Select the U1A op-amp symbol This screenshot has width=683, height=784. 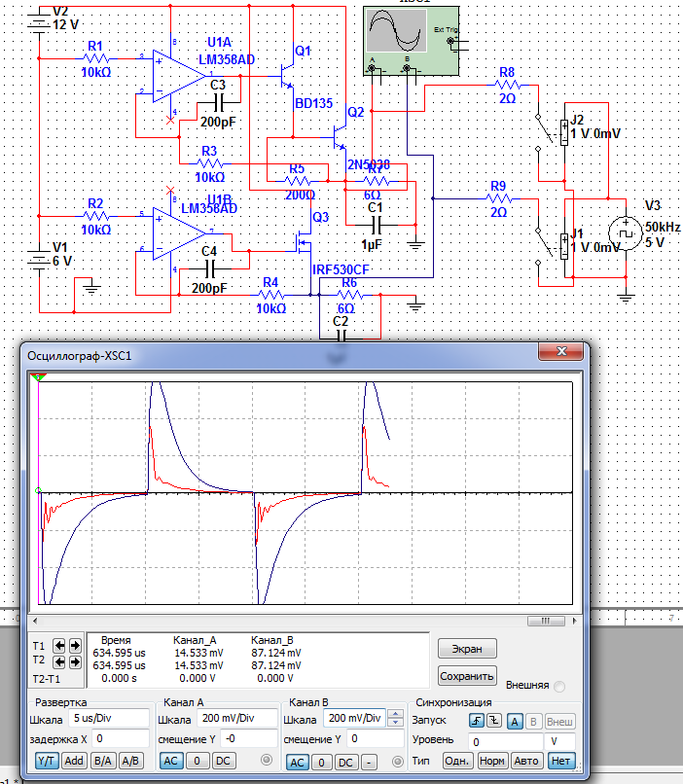coord(178,76)
